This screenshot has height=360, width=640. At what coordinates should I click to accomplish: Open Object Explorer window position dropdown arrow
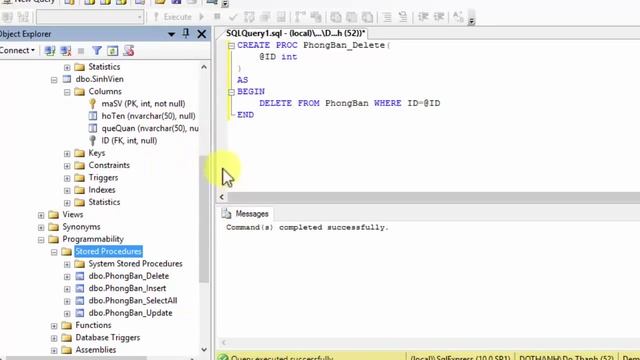click(x=171, y=34)
